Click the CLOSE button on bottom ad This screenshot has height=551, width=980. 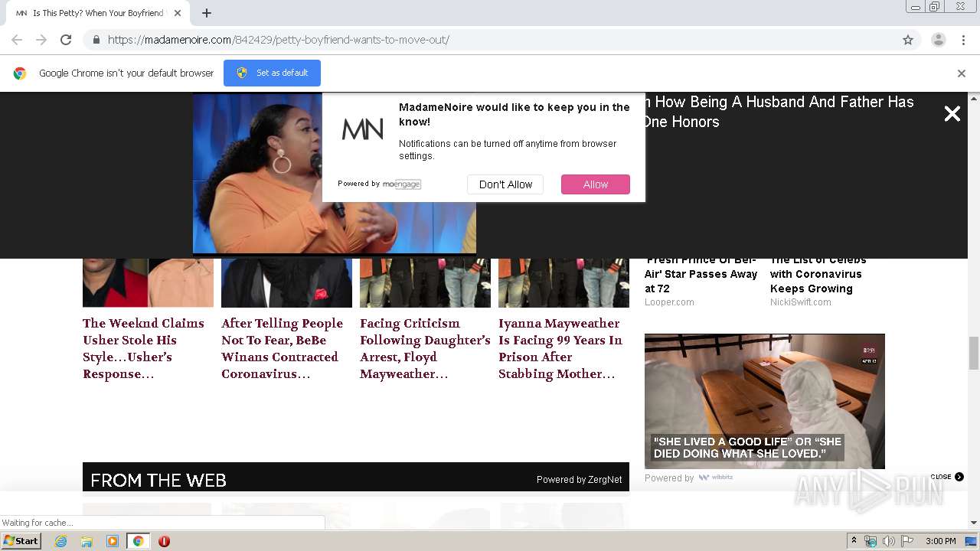(947, 477)
